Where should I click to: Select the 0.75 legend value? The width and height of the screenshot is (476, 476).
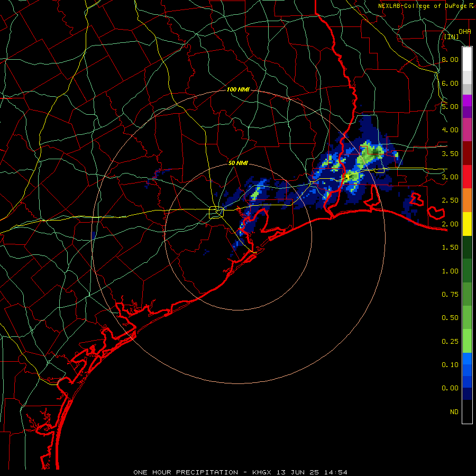pyautogui.click(x=450, y=295)
